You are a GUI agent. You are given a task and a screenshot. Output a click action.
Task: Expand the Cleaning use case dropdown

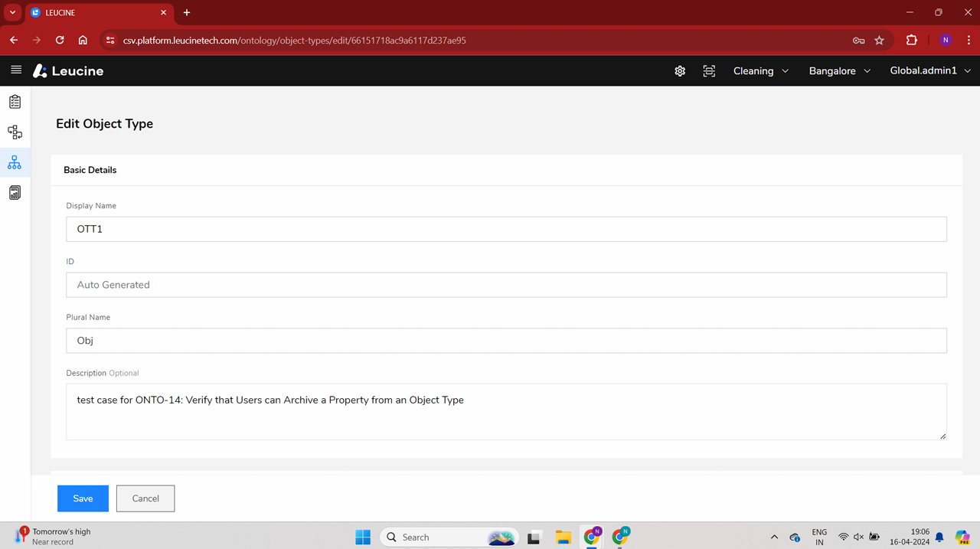coord(760,71)
